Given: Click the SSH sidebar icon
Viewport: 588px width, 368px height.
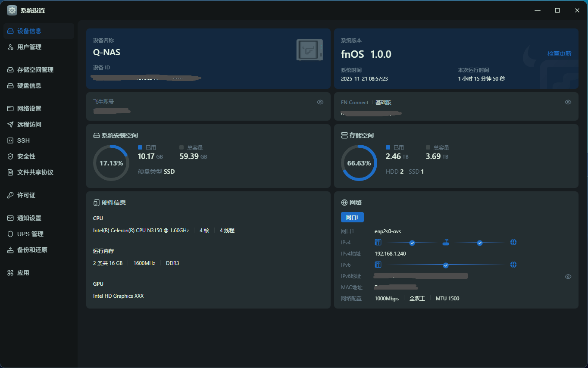Looking at the screenshot, I should (10, 140).
